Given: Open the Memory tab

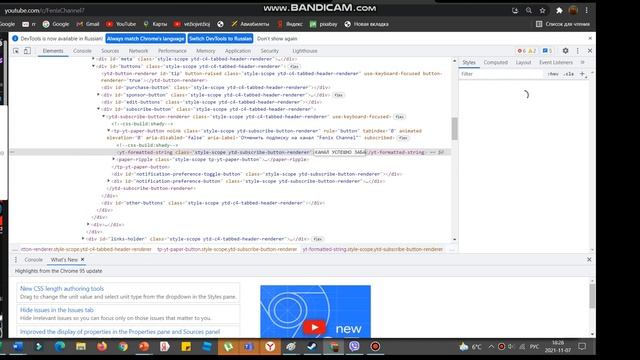Looking at the screenshot, I should (x=205, y=51).
